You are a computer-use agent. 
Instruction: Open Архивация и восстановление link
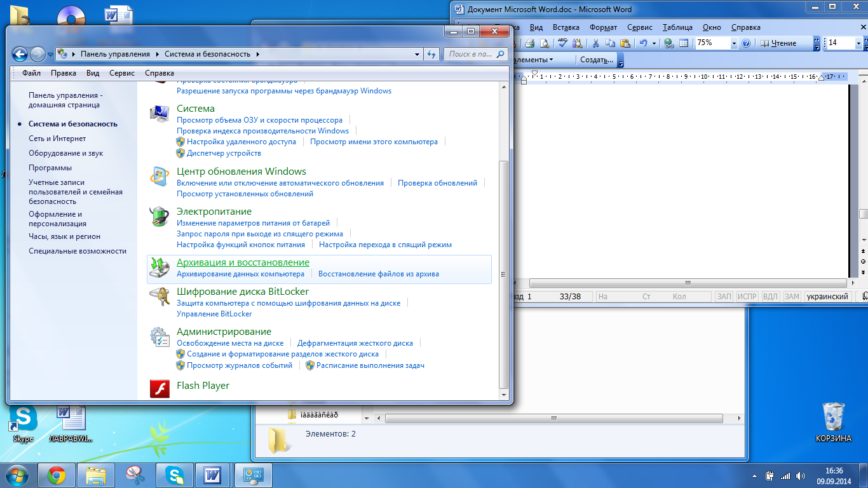pyautogui.click(x=243, y=262)
